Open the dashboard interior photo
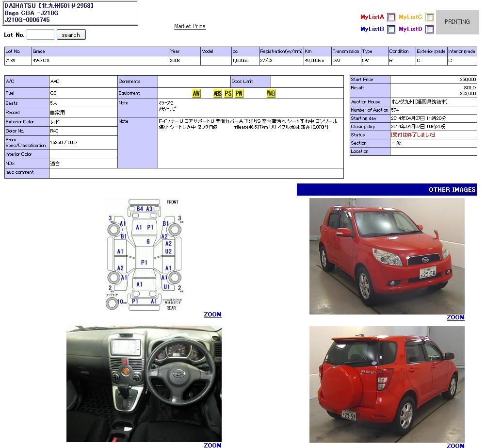This screenshot has width=486, height=448. pos(144,383)
